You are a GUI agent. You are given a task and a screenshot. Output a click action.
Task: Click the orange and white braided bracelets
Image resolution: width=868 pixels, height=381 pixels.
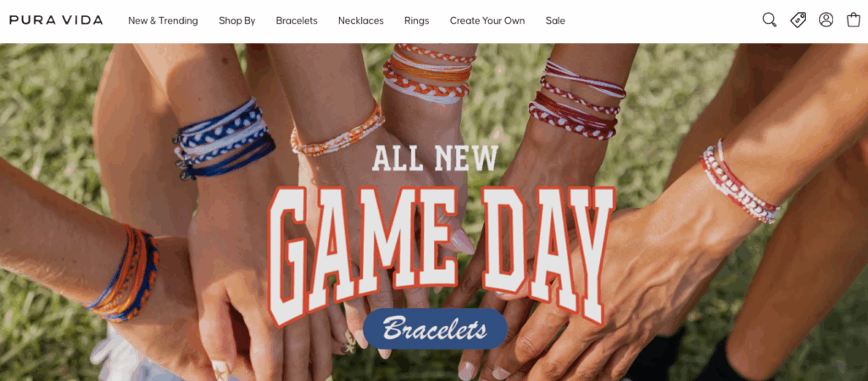[x=428, y=74]
